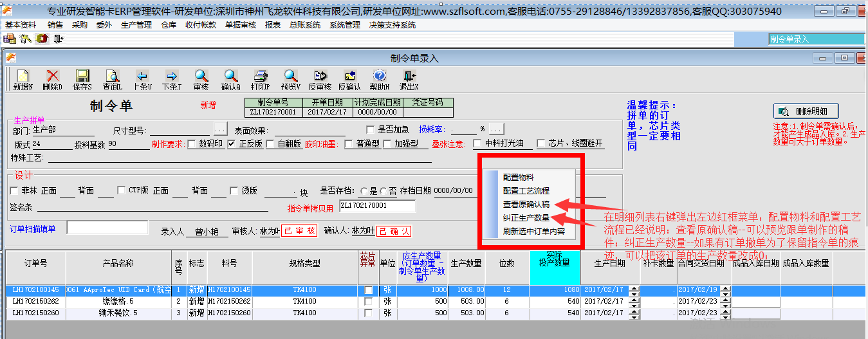The height and width of the screenshot is (339, 868).
Task: Toggle the 是否加急 checkbox
Action: (370, 129)
